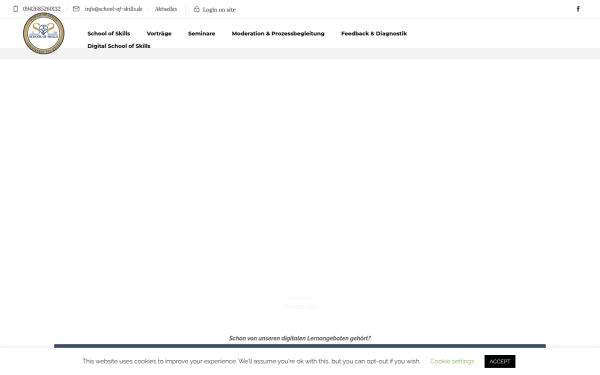The height and width of the screenshot is (375, 600).
Task: Open the Seminare menu item
Action: 201,33
